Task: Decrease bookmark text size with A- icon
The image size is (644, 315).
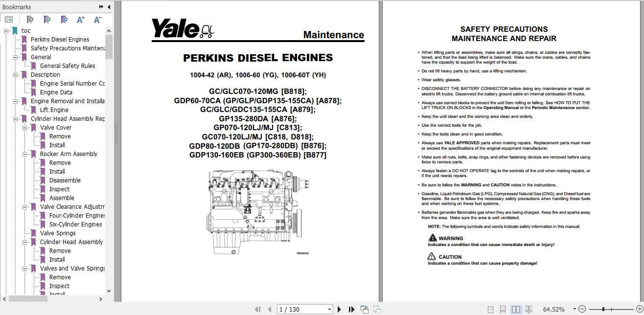Action: click(97, 19)
